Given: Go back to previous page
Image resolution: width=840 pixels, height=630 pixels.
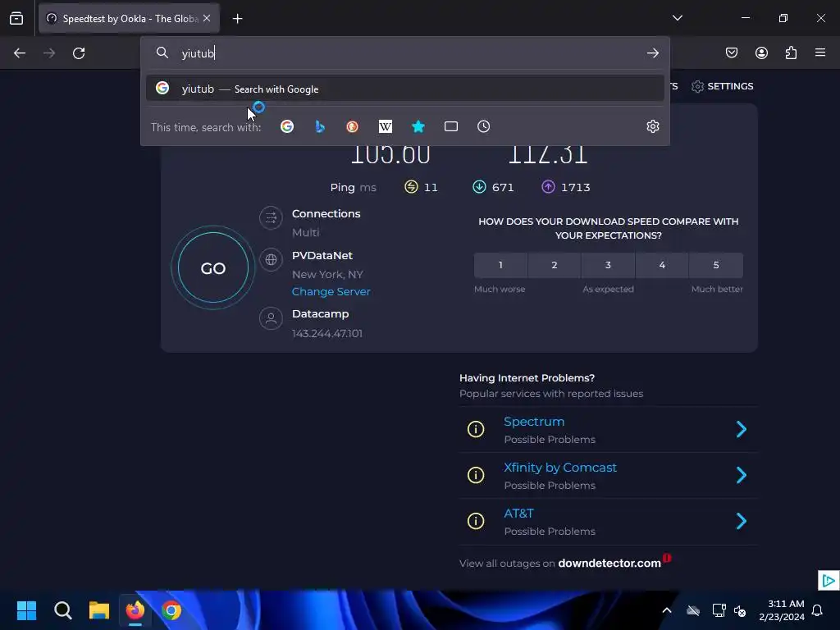Looking at the screenshot, I should [20, 53].
